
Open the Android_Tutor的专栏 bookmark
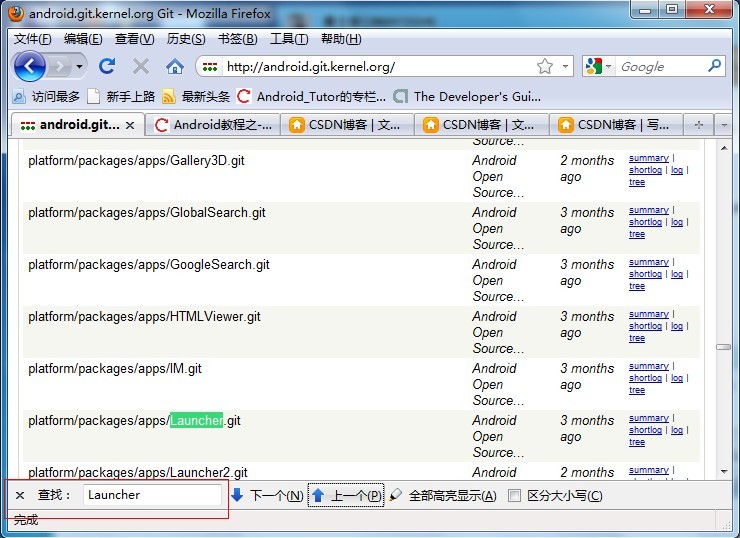tap(311, 97)
